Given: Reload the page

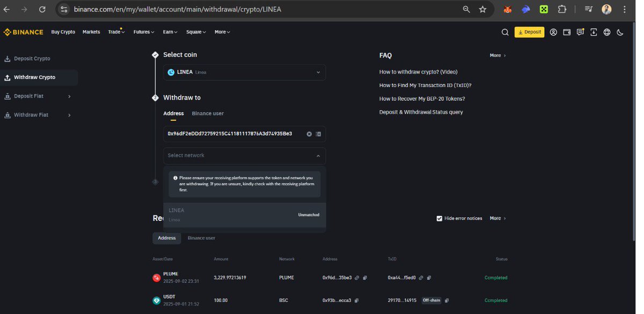Looking at the screenshot, I should tap(42, 9).
